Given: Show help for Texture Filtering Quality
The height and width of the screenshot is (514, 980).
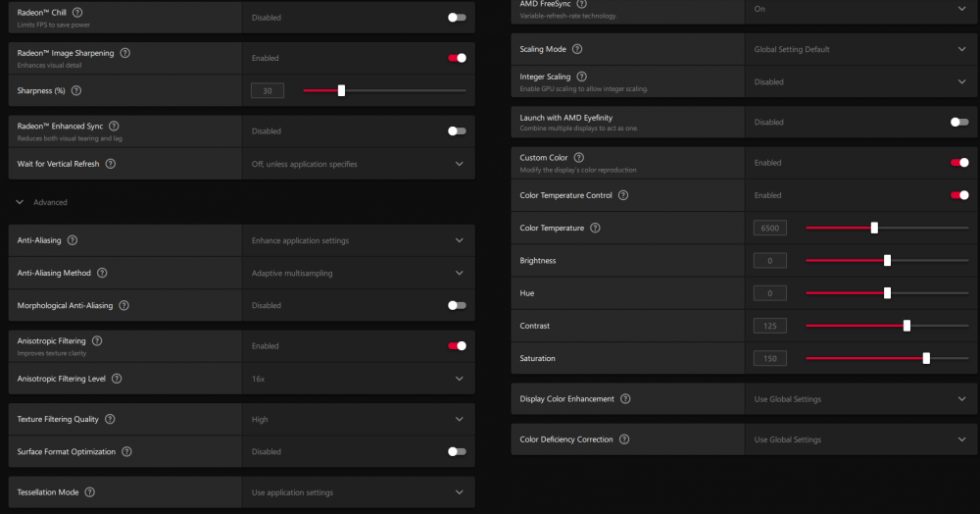Looking at the screenshot, I should [110, 419].
